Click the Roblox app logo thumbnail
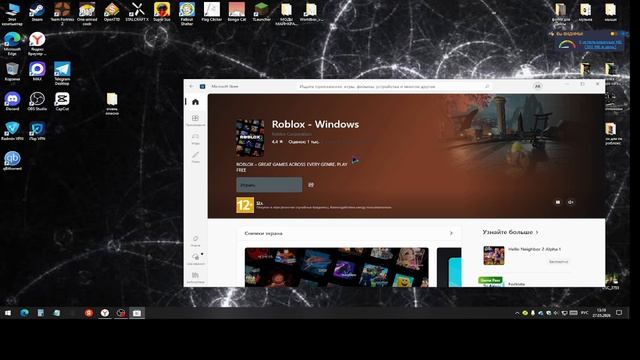Screen dimensions: 640x360 (250, 138)
